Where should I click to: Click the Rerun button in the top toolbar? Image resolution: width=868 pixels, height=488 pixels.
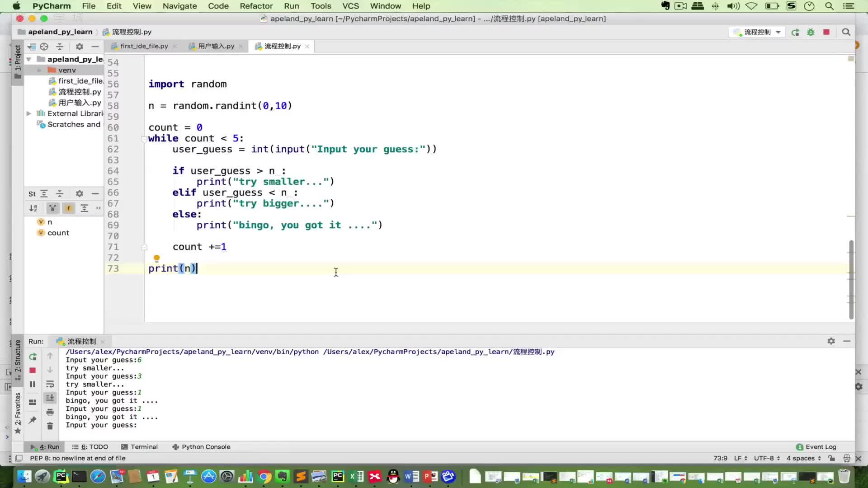795,32
